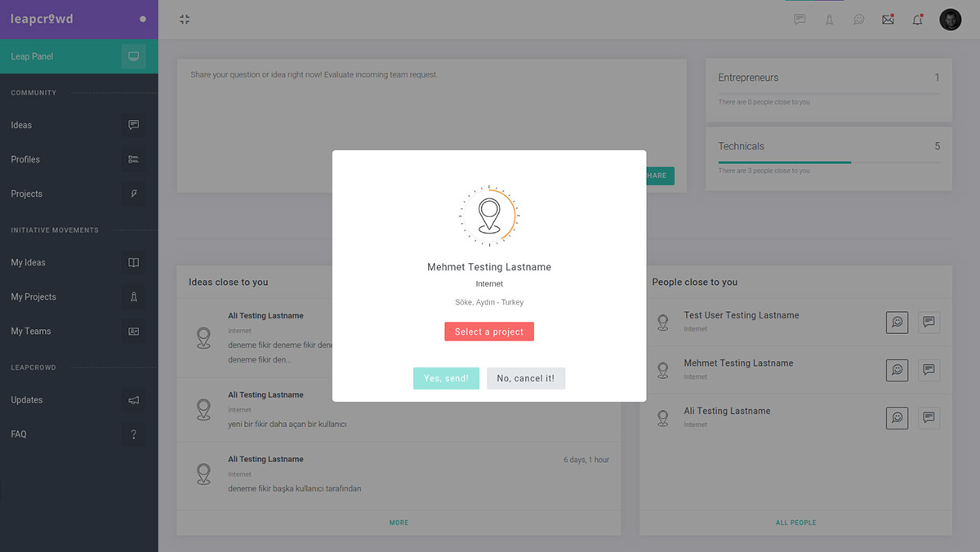
Task: Click the My Projects rocket icon
Action: [133, 296]
